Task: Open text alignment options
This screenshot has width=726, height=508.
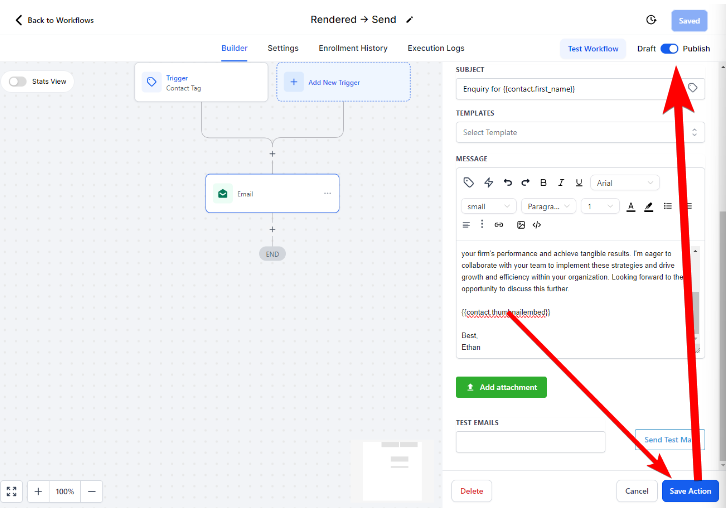Action: [466, 225]
